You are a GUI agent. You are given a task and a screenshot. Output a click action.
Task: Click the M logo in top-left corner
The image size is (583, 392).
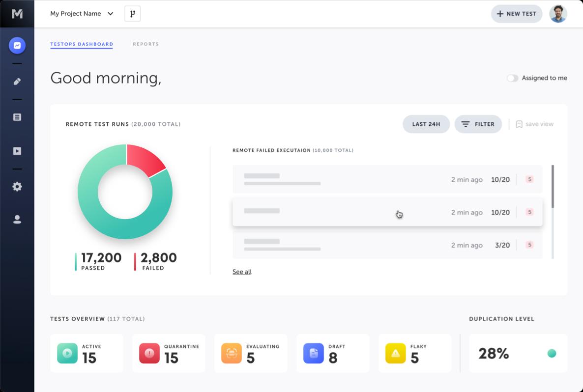(x=17, y=14)
